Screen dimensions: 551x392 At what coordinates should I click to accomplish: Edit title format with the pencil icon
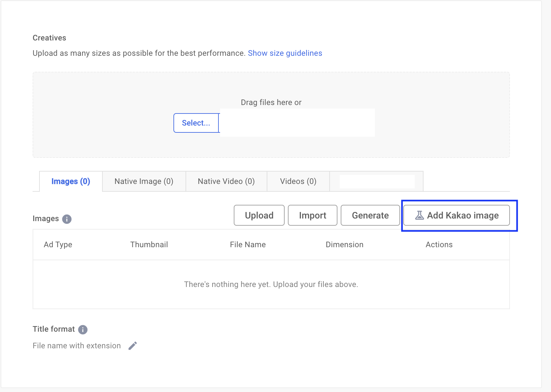(x=133, y=346)
